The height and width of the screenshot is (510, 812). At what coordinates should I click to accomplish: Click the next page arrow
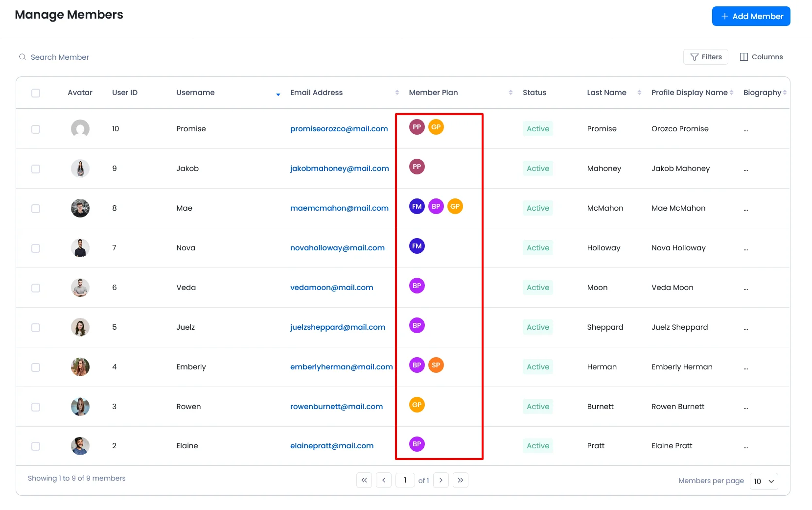pyautogui.click(x=441, y=480)
